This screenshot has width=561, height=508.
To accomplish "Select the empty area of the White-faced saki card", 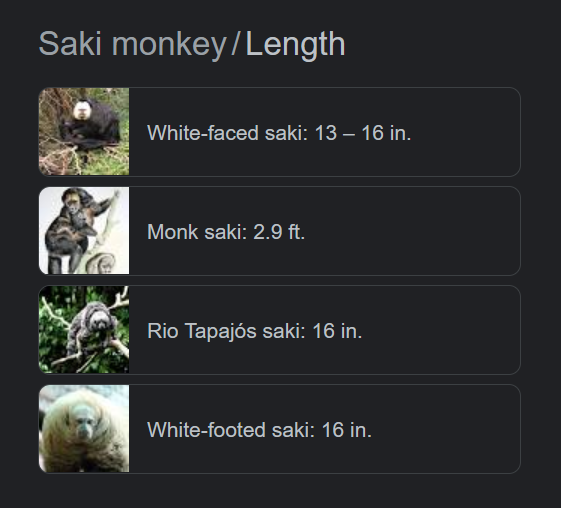I will click(x=465, y=132).
